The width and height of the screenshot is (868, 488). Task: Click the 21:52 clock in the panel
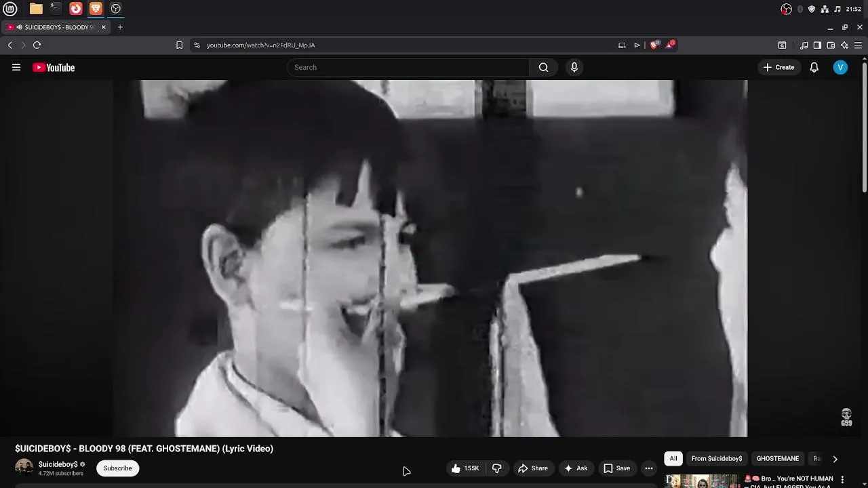coord(854,9)
